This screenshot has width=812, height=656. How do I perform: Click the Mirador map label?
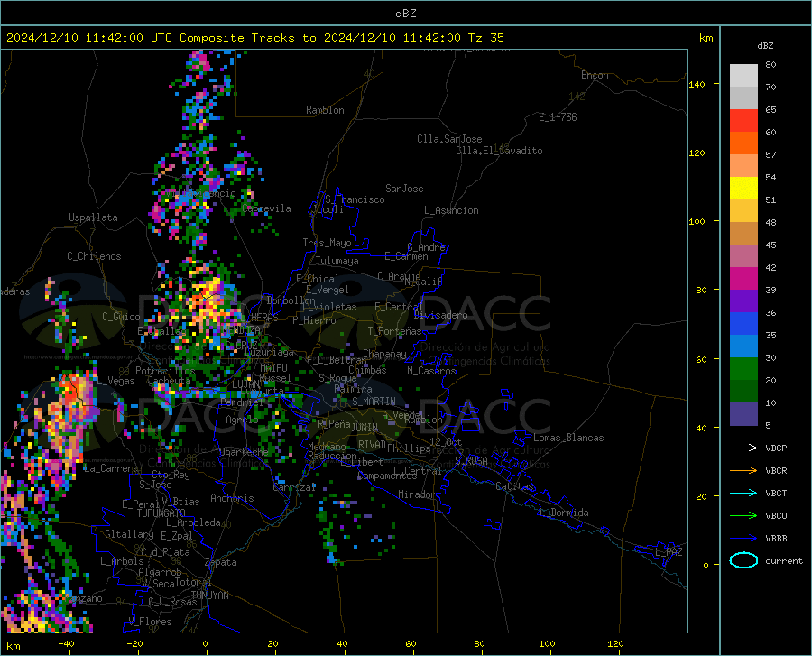(x=416, y=494)
